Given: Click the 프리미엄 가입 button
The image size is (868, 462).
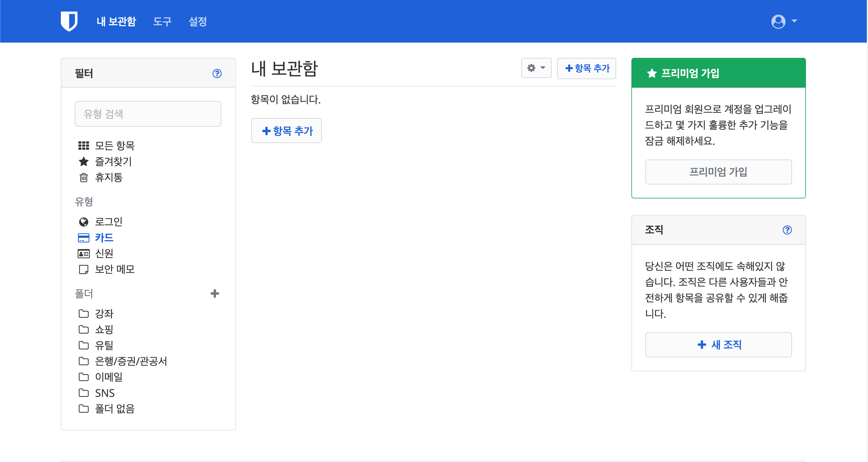Looking at the screenshot, I should 718,172.
